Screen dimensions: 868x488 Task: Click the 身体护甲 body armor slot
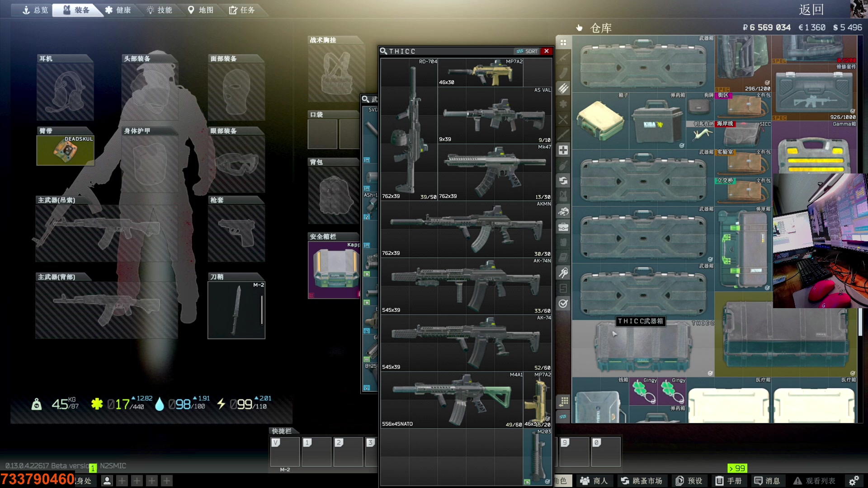(x=150, y=164)
